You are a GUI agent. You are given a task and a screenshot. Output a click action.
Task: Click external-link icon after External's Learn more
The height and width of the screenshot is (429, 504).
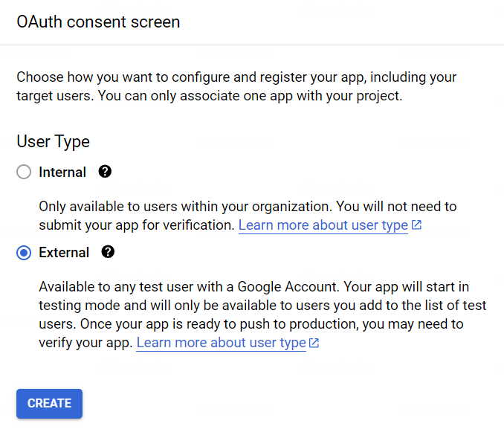[x=314, y=343]
